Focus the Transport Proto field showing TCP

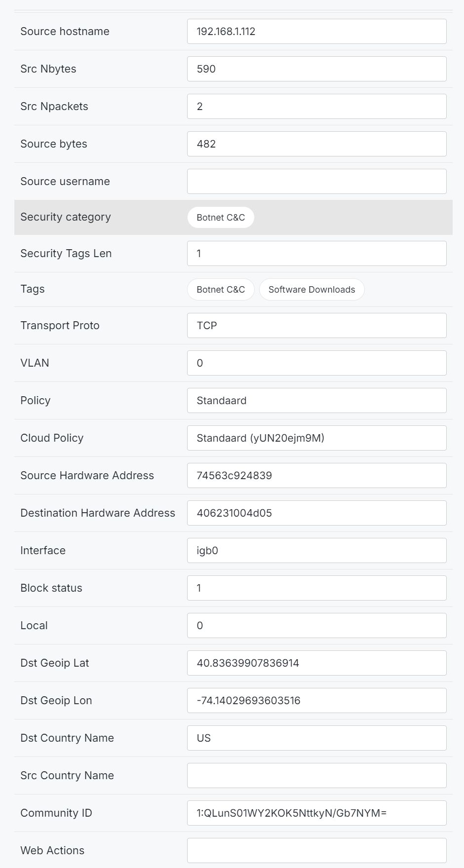[317, 326]
